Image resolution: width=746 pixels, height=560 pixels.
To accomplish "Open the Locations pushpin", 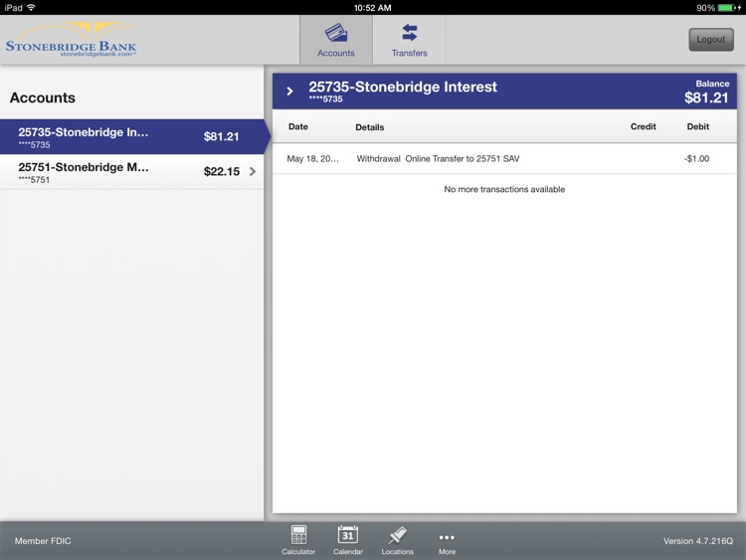I will (x=397, y=540).
